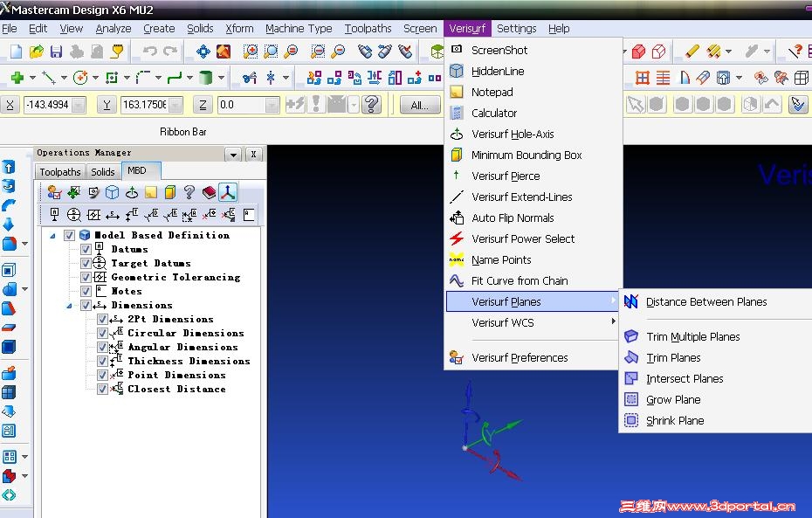The image size is (812, 518).
Task: Toggle the 2Pt Dimensions checkbox
Action: tap(102, 319)
